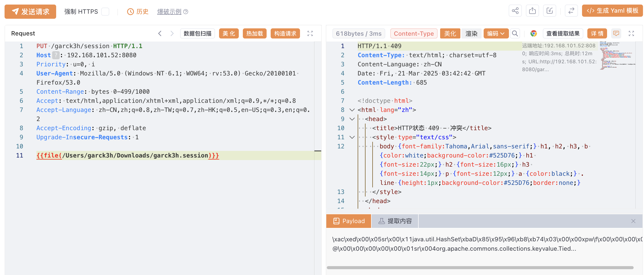Screen dimensions: 644x275
Task: Open the 编码 encoding dropdown
Action: (496, 33)
